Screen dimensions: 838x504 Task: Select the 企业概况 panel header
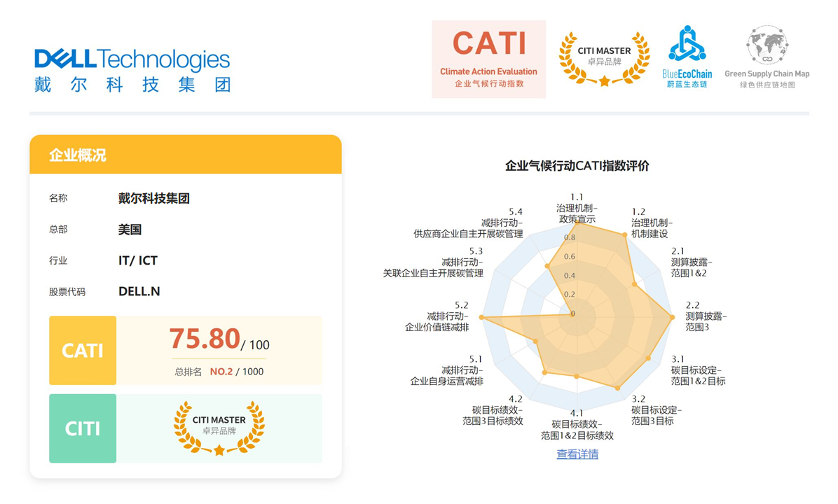tap(186, 154)
